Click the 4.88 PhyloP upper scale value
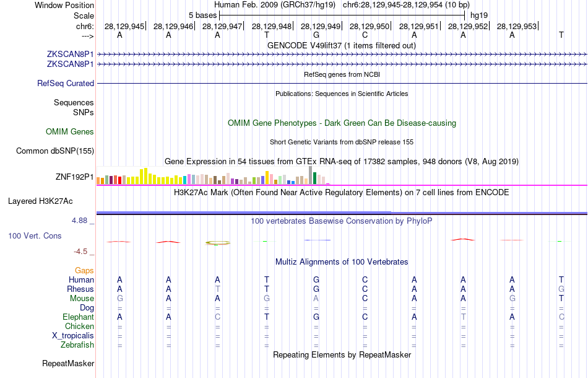The height and width of the screenshot is (378, 588). (x=79, y=221)
